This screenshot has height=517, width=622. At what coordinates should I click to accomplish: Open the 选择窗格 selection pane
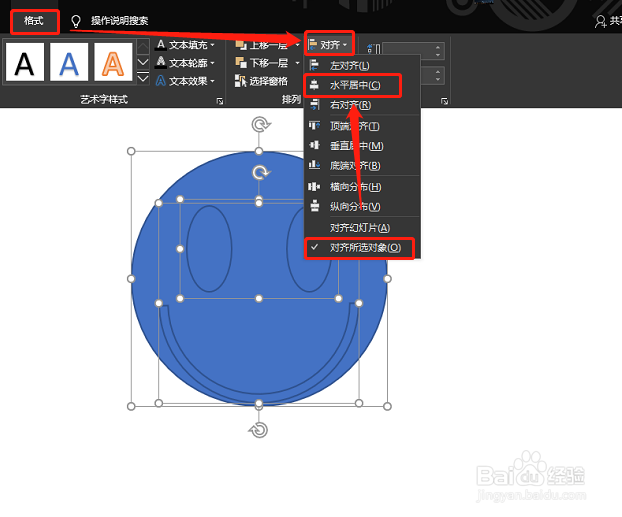pos(261,81)
